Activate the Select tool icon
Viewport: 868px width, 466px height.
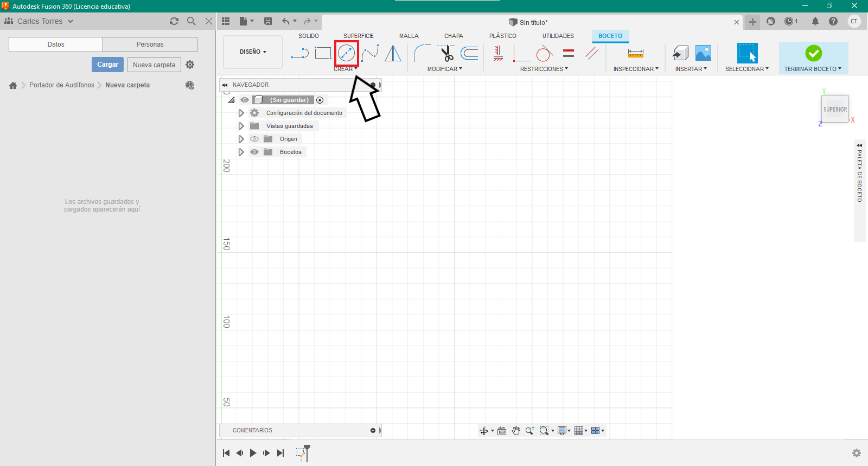coord(747,53)
